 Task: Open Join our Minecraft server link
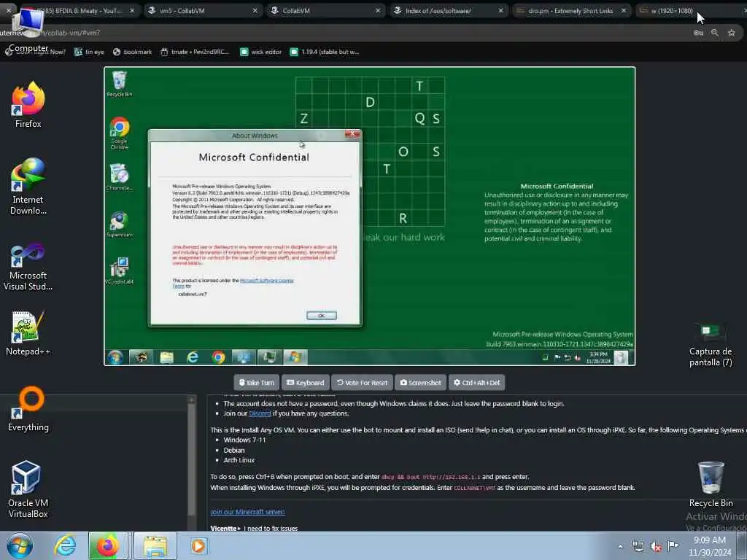[247, 512]
